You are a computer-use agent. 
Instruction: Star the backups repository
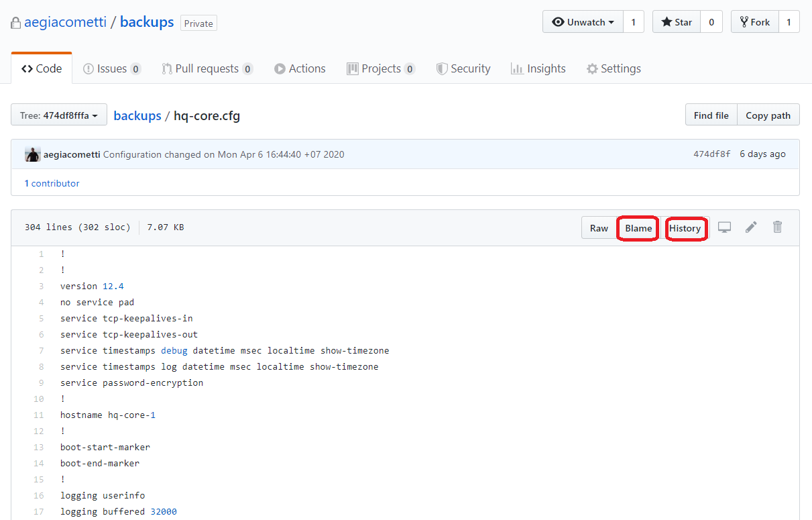click(x=677, y=22)
